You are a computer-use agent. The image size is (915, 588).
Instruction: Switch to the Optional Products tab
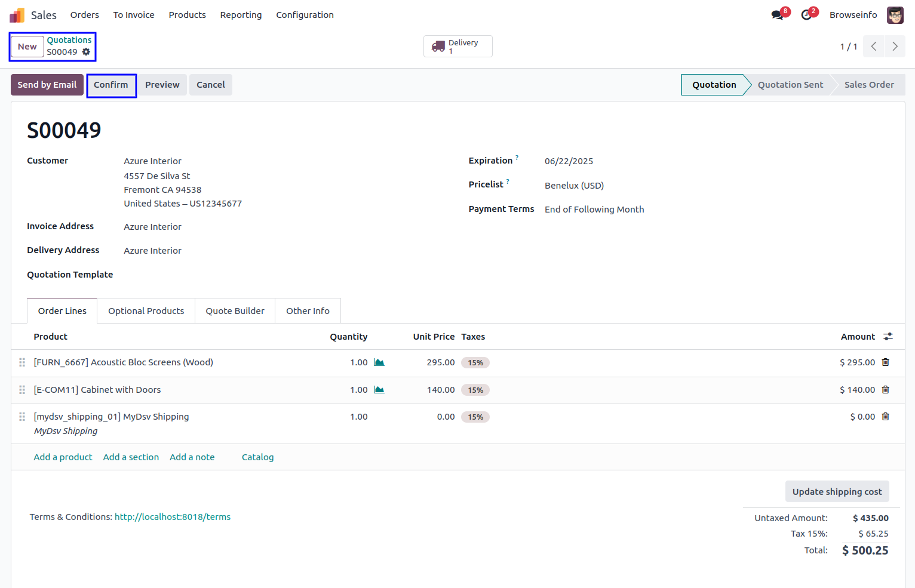(146, 311)
